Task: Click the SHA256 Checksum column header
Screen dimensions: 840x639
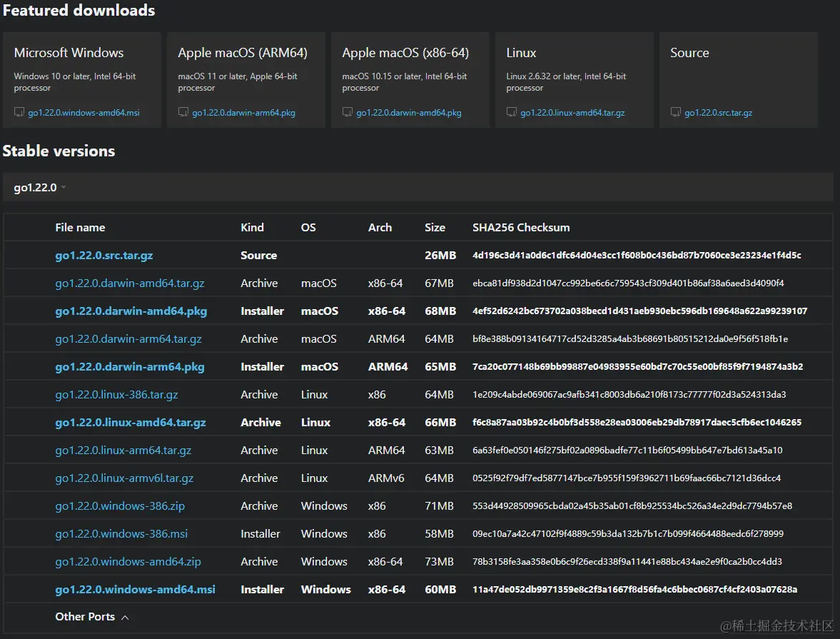Action: [521, 227]
